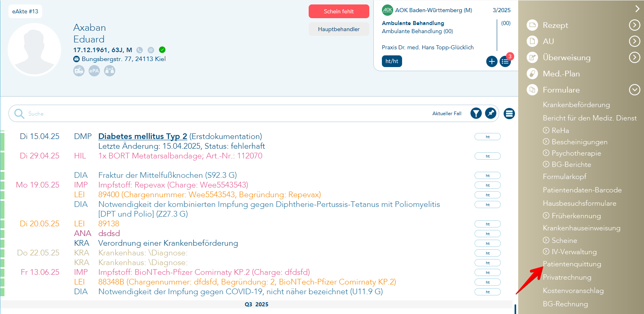The image size is (644, 314).
Task: Open the Krankenbeförderung form
Action: (576, 105)
